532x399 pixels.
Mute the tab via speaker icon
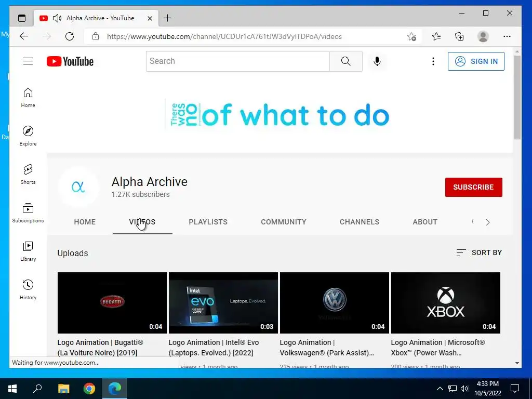57,18
